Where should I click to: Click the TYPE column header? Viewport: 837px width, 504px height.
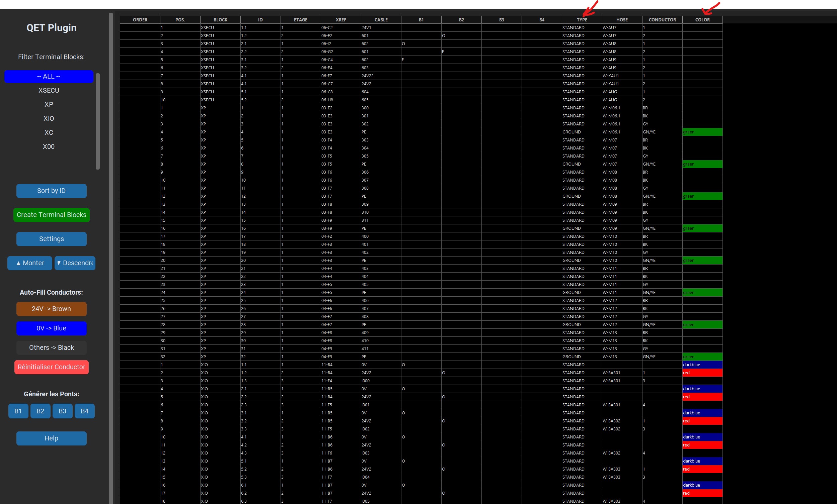[582, 20]
